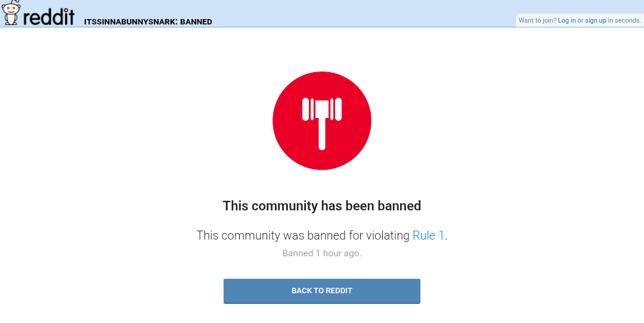644x323 pixels.
Task: Click the 'in seconds.' header text
Action: [624, 20]
